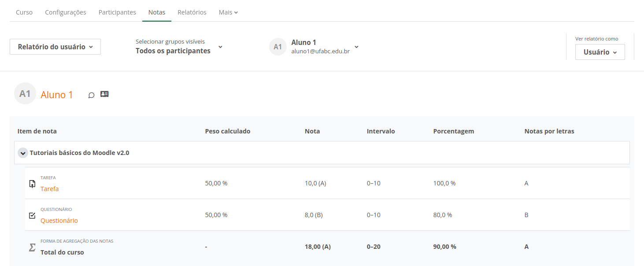Open the Mais menu
The height and width of the screenshot is (266, 644).
(x=228, y=12)
